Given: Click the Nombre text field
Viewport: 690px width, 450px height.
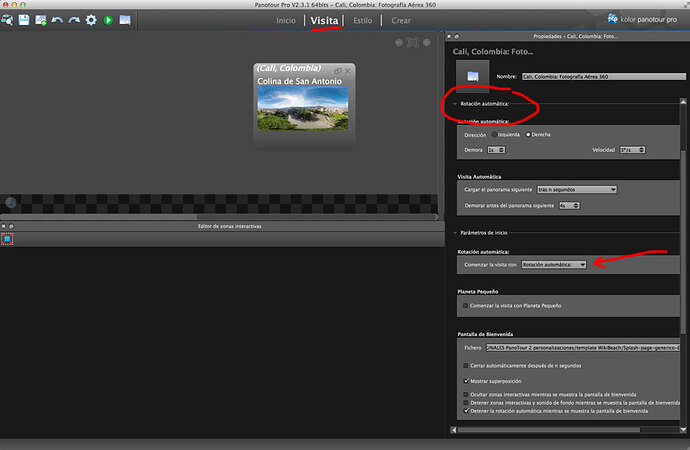Looking at the screenshot, I should (x=604, y=77).
